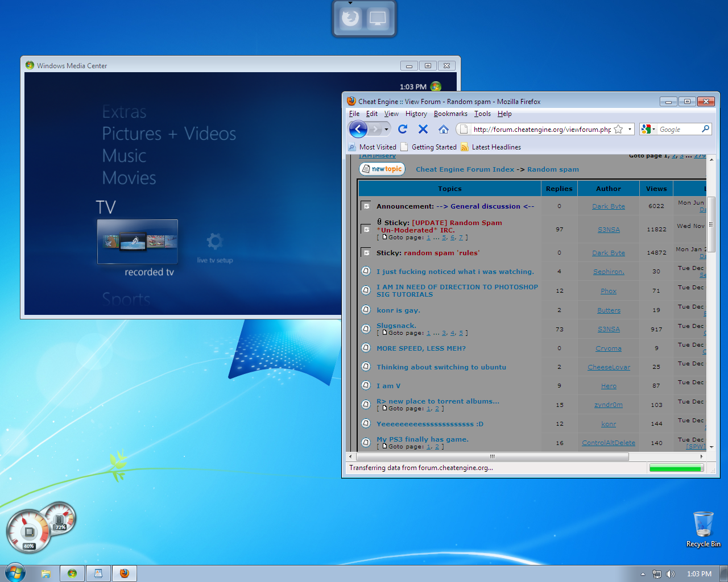Open the 'Slugsnack.' topic link
The height and width of the screenshot is (582, 728).
click(396, 326)
